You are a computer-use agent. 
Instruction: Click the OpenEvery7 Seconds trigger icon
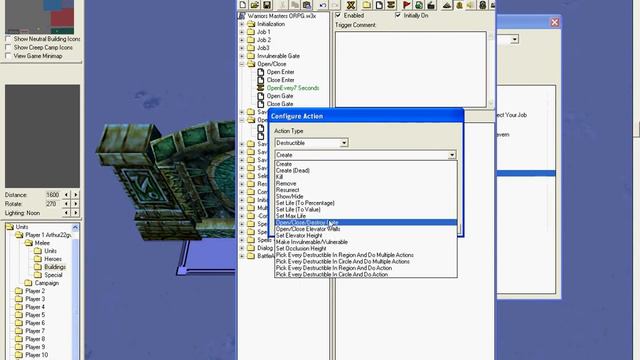pyautogui.click(x=260, y=88)
